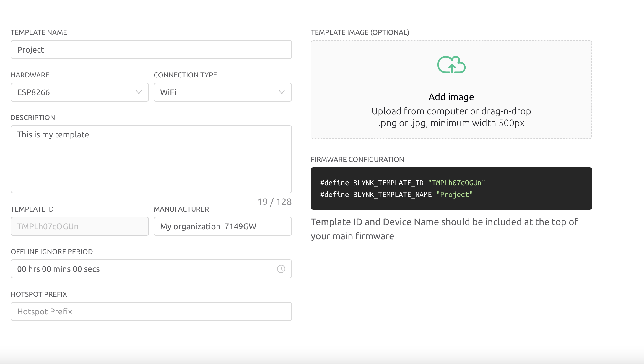Open the offline ignore period time field

[142, 269]
